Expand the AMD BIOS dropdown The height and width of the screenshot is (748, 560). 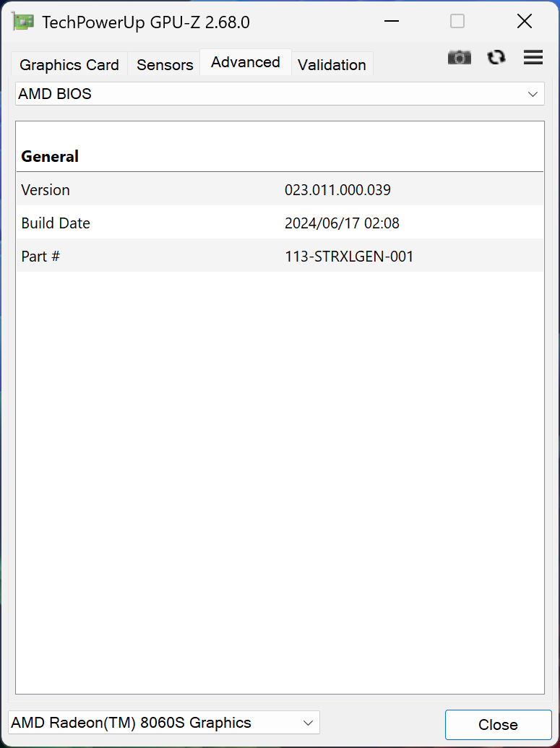pos(280,94)
